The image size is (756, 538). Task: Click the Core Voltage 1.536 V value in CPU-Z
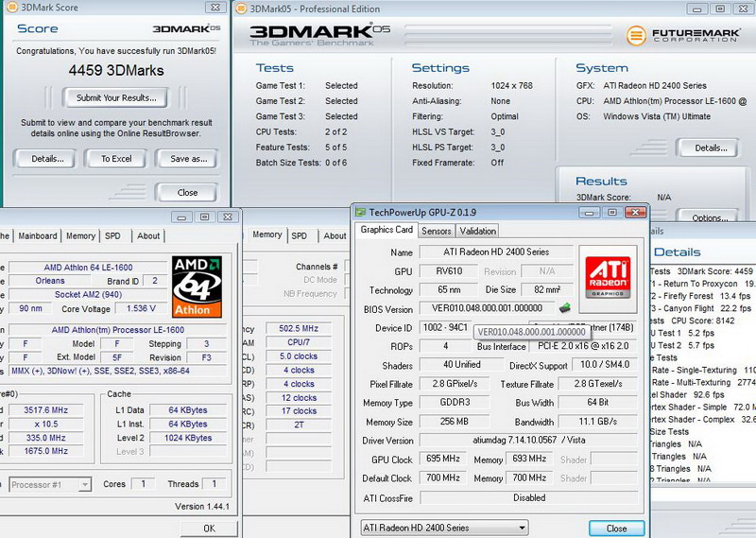[141, 308]
